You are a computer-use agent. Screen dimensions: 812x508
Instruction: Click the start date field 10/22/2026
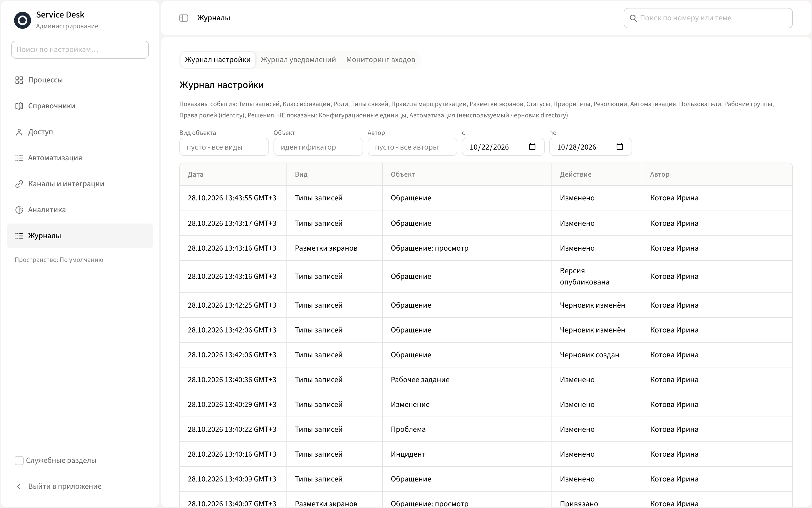[503, 147]
